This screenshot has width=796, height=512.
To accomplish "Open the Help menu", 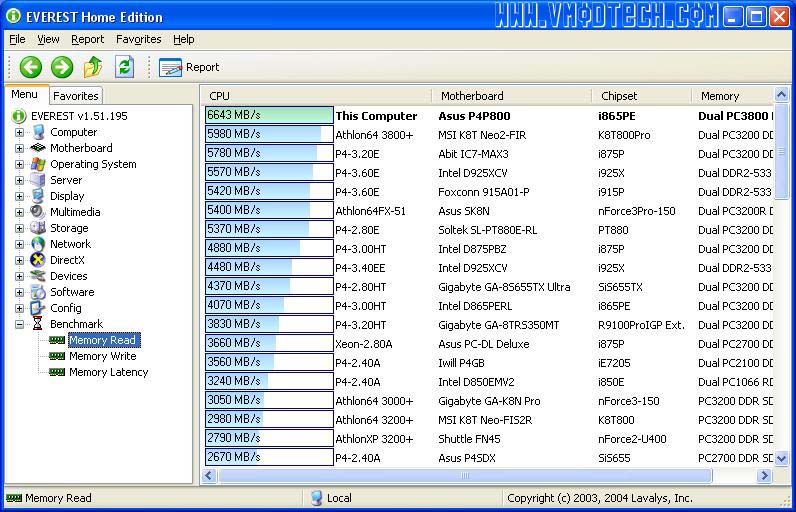I will 184,39.
